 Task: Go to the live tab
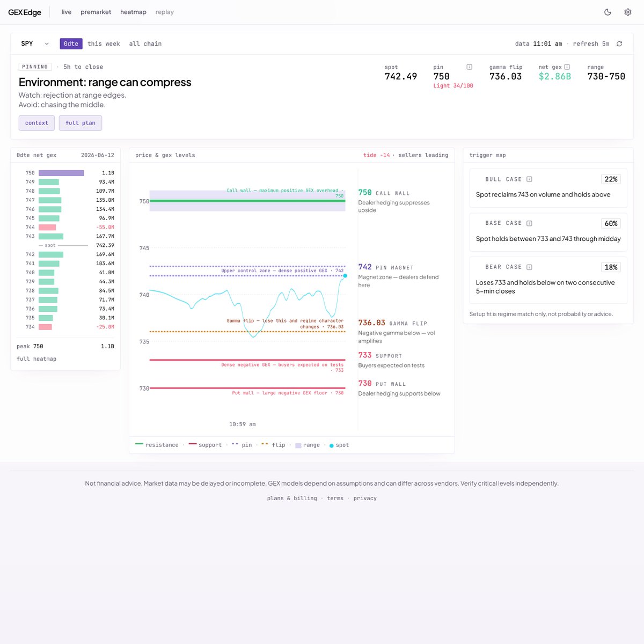67,12
